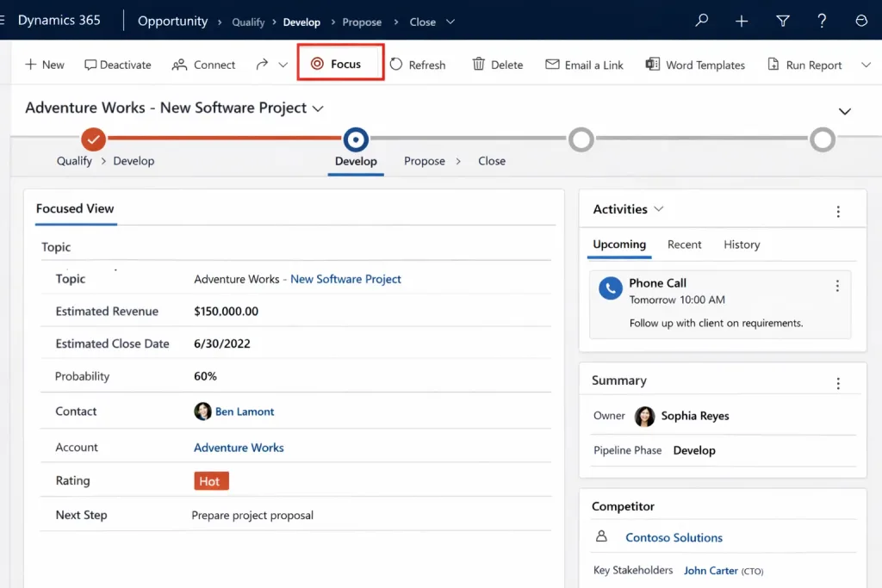Select the Close stage circle
This screenshot has height=588, width=882.
(822, 139)
